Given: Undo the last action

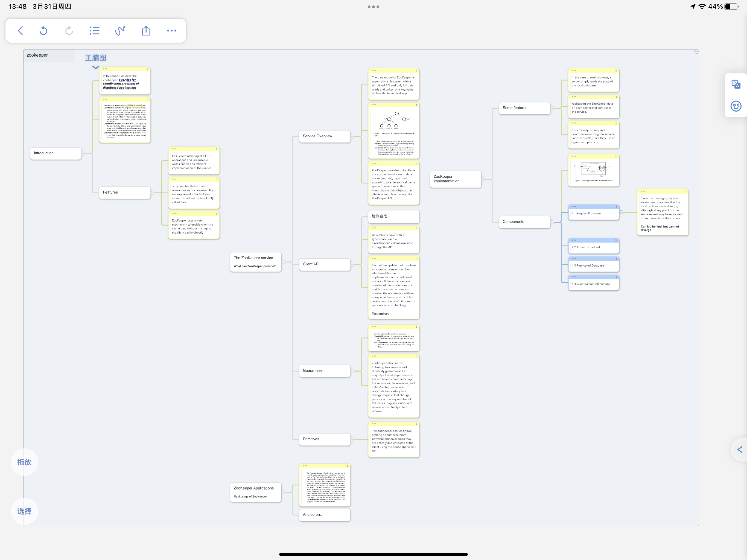Looking at the screenshot, I should pos(43,31).
